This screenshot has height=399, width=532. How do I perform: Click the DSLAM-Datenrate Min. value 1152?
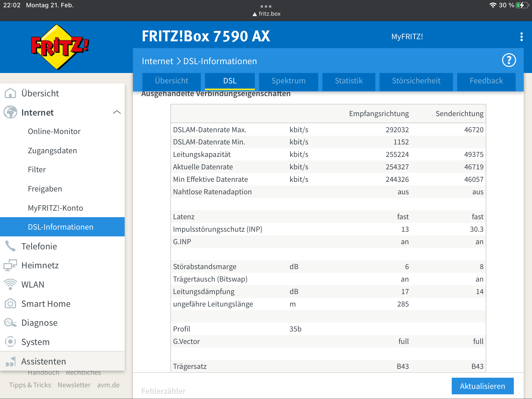401,142
